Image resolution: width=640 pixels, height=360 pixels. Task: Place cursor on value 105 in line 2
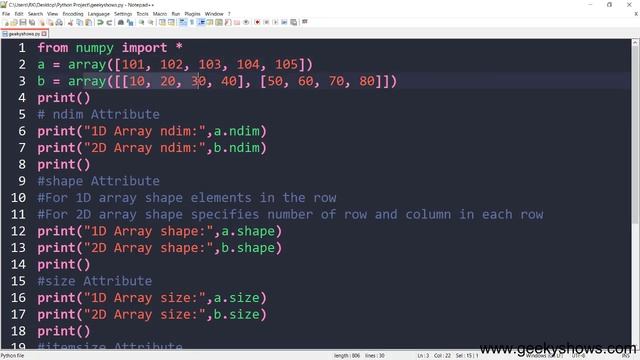coord(287,64)
